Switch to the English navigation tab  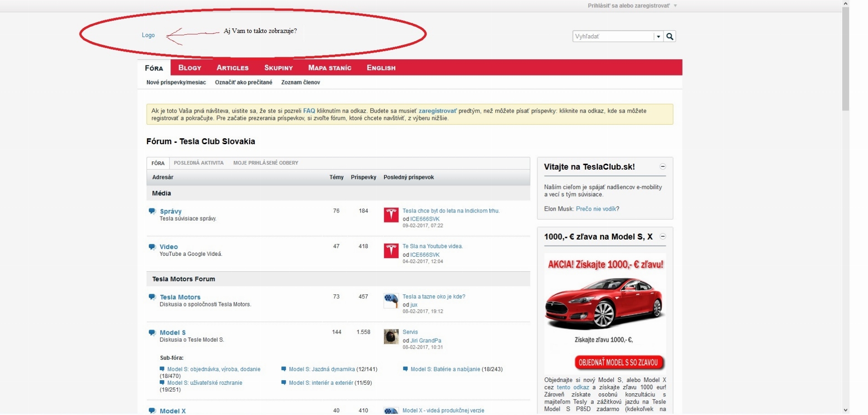[381, 68]
